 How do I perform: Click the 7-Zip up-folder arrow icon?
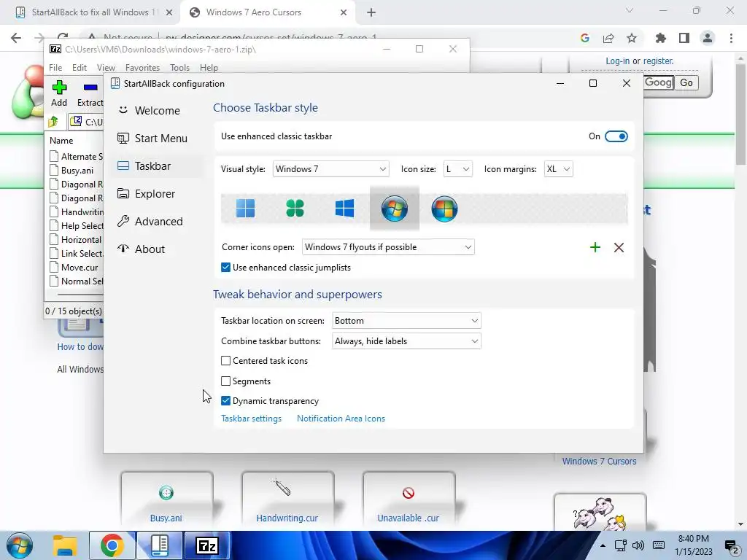pos(53,122)
